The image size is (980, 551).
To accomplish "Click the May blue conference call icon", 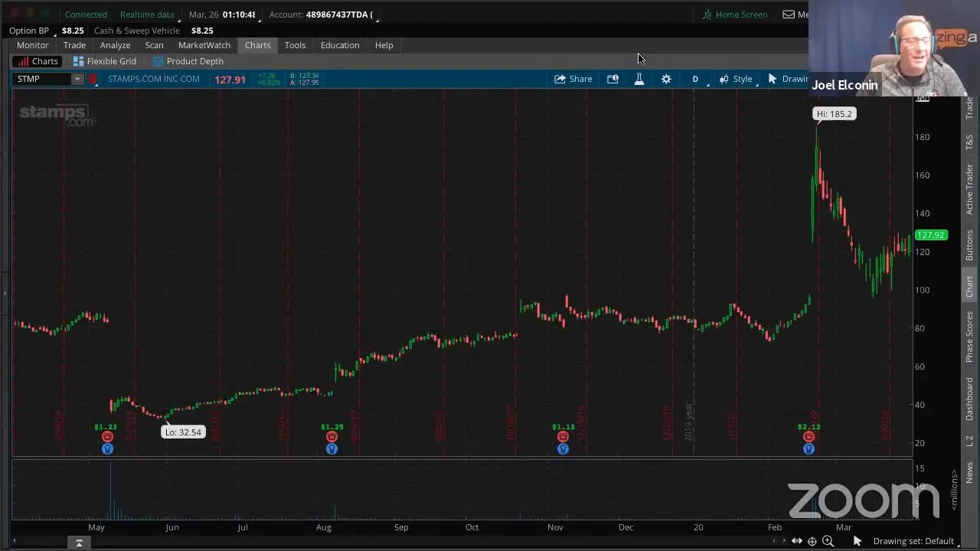I will [x=107, y=449].
